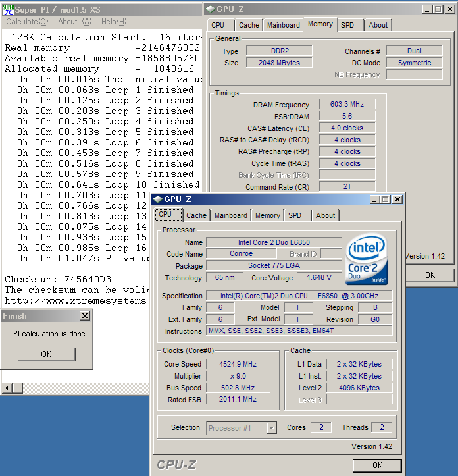
Task: Click the Core Speed value 4524.9 MHz
Action: [238, 364]
